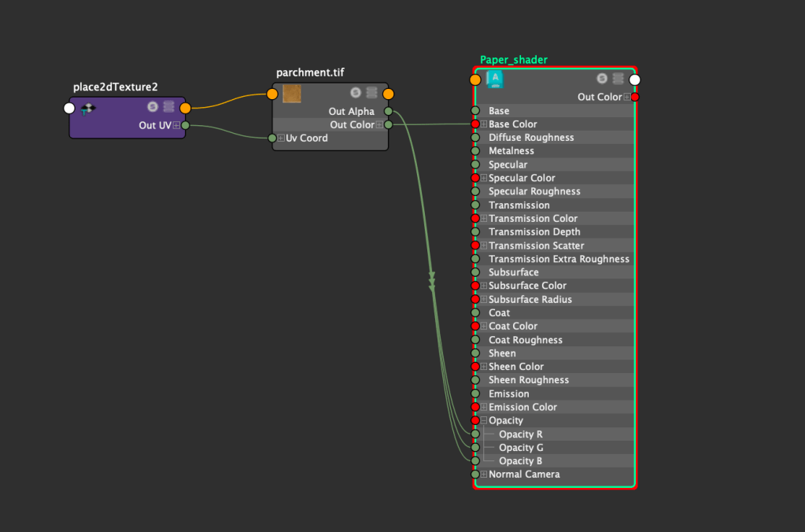Click the Metalness input port

475,151
